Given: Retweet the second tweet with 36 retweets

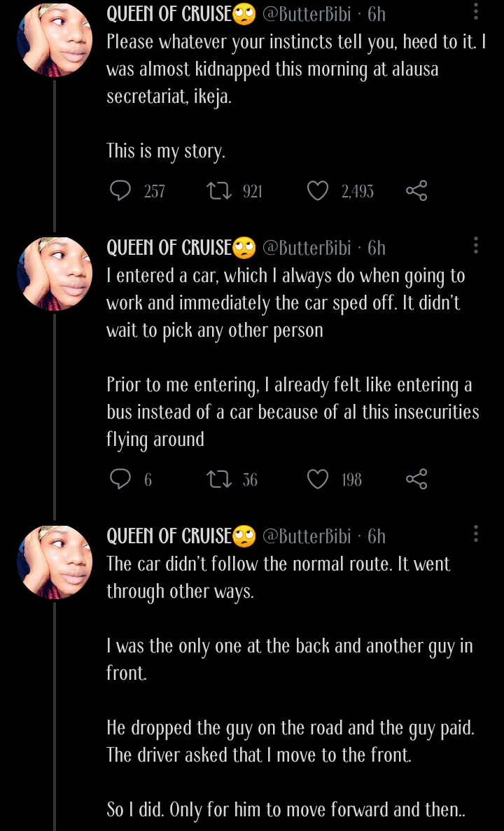Looking at the screenshot, I should 220,479.
